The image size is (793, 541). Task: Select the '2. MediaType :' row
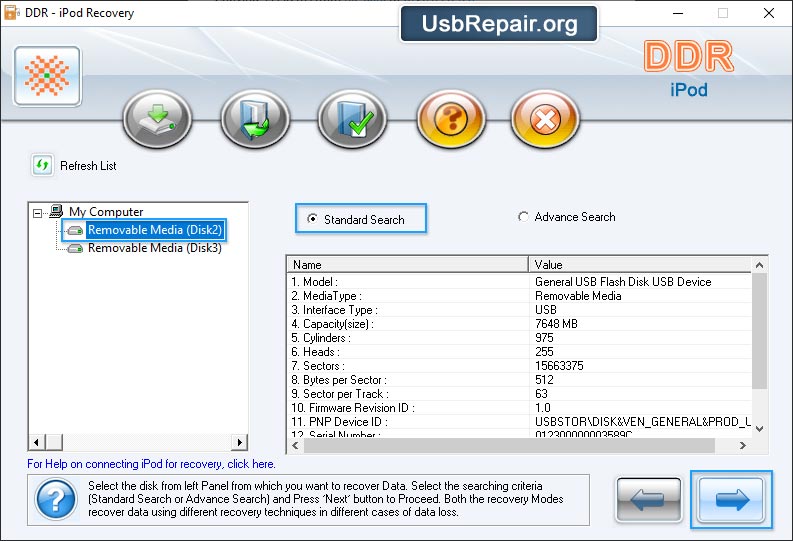[x=519, y=296]
